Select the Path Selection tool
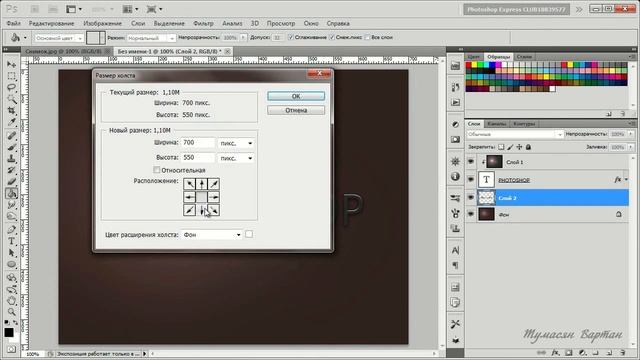Screen dimensions: 640x360 (11, 253)
